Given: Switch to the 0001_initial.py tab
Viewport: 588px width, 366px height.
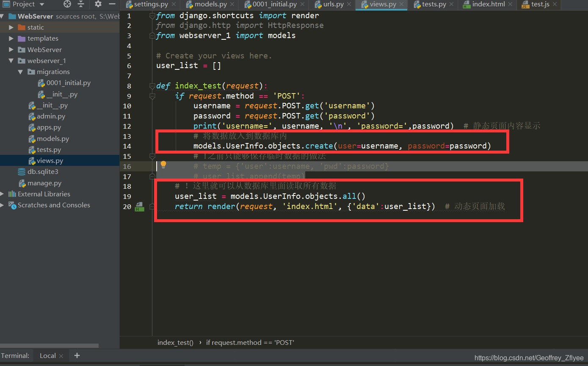Looking at the screenshot, I should point(275,5).
